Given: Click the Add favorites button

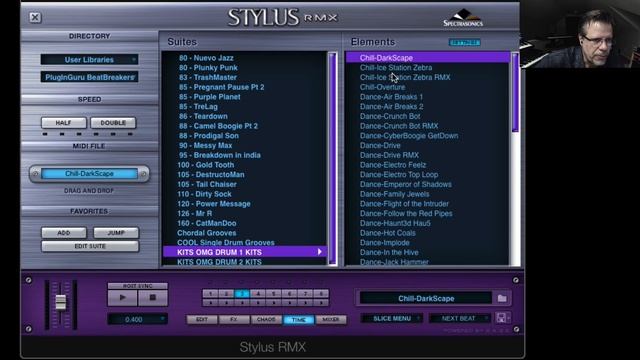Looking at the screenshot, I should [64, 233].
